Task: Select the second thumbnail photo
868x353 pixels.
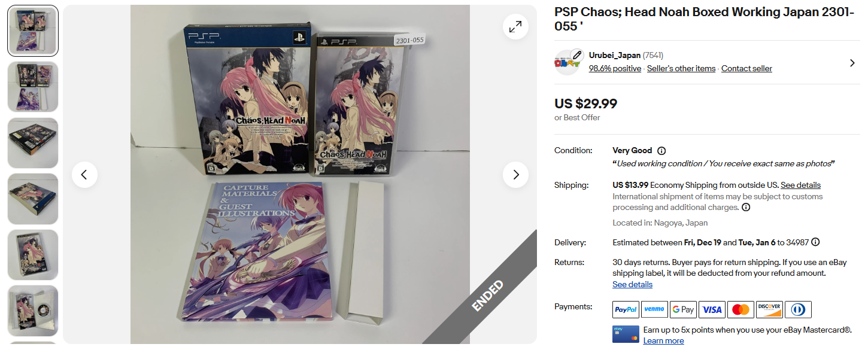Action: click(33, 87)
